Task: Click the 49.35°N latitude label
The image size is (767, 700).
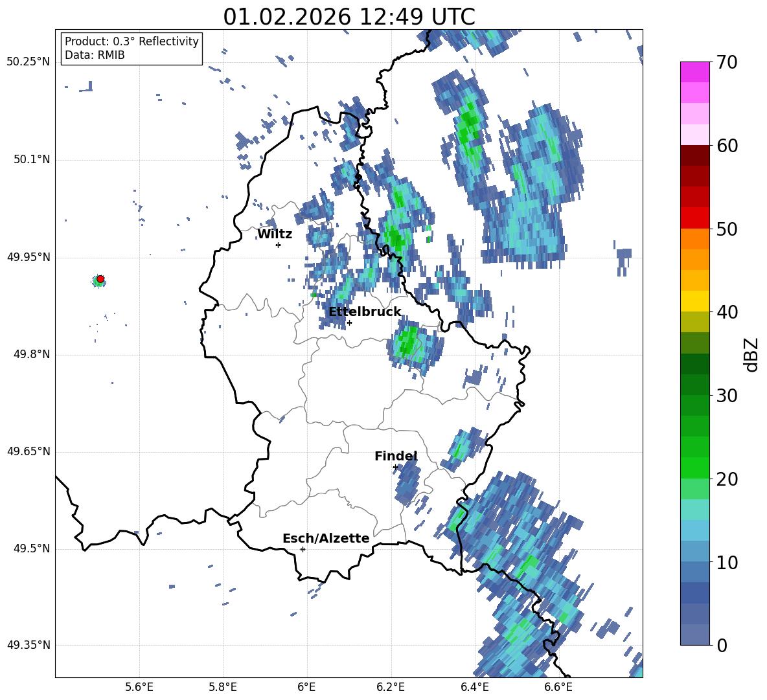Action: 29,645
